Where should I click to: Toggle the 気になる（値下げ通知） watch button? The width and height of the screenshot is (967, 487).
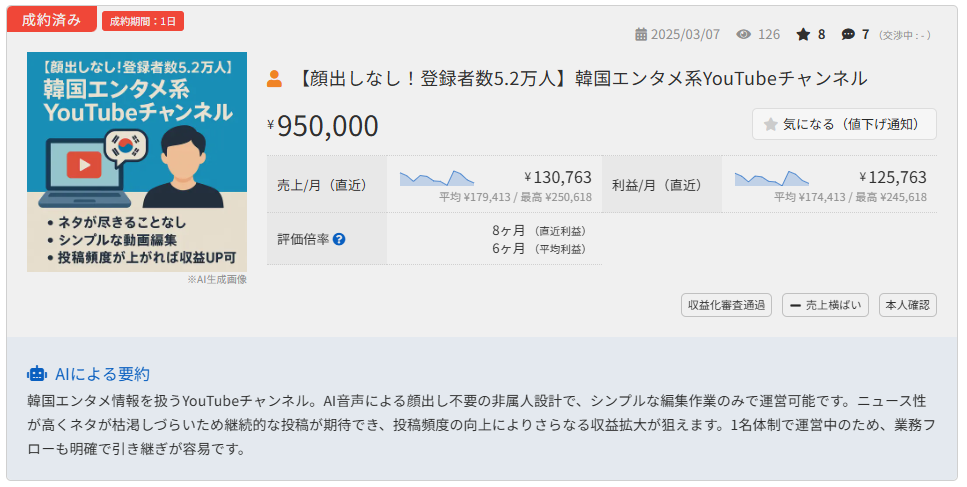(x=844, y=124)
